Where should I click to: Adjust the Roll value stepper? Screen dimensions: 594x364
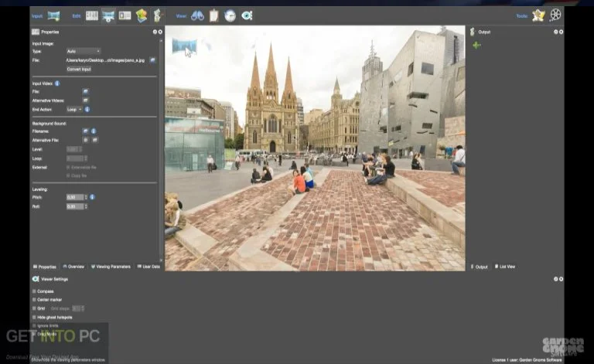click(x=86, y=206)
